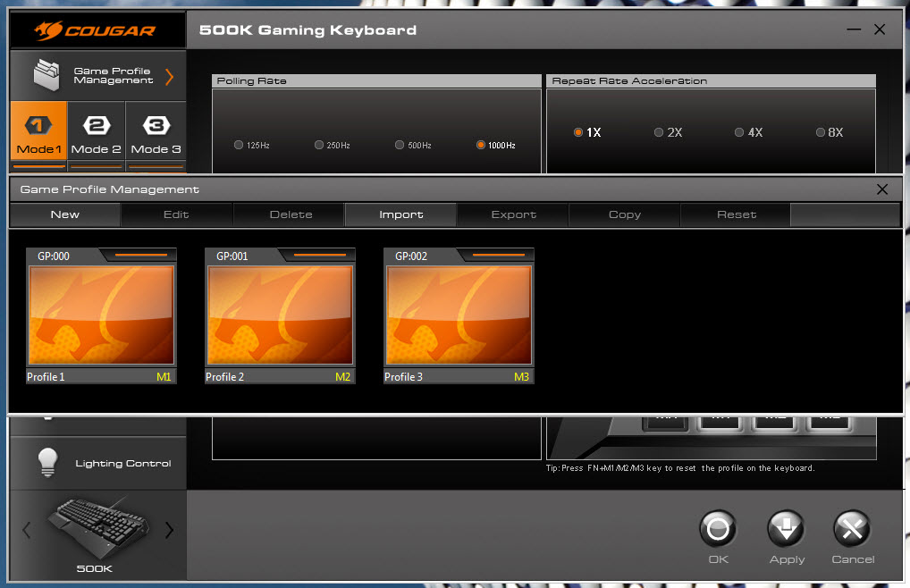Select 250Hz polling rate
Image resolution: width=910 pixels, height=588 pixels.
click(x=319, y=145)
